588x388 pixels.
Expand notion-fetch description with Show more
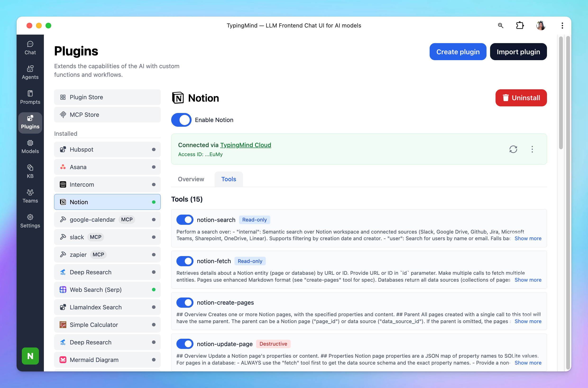click(x=528, y=280)
